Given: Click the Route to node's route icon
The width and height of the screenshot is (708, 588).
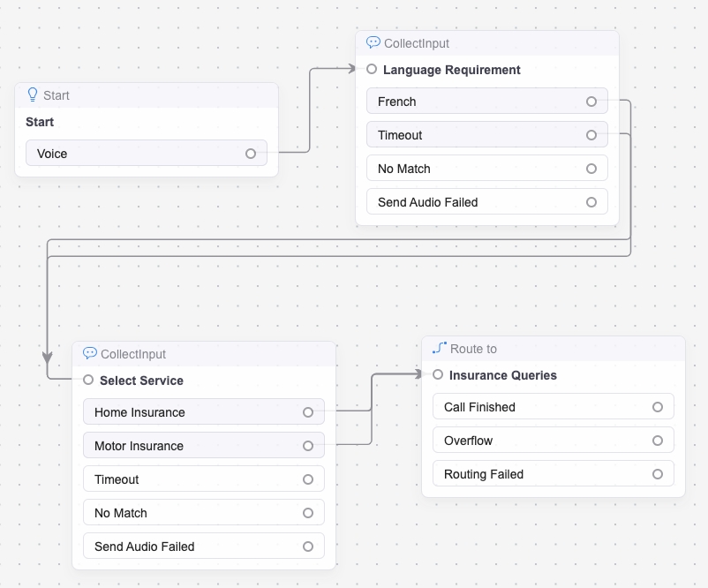Looking at the screenshot, I should (440, 348).
